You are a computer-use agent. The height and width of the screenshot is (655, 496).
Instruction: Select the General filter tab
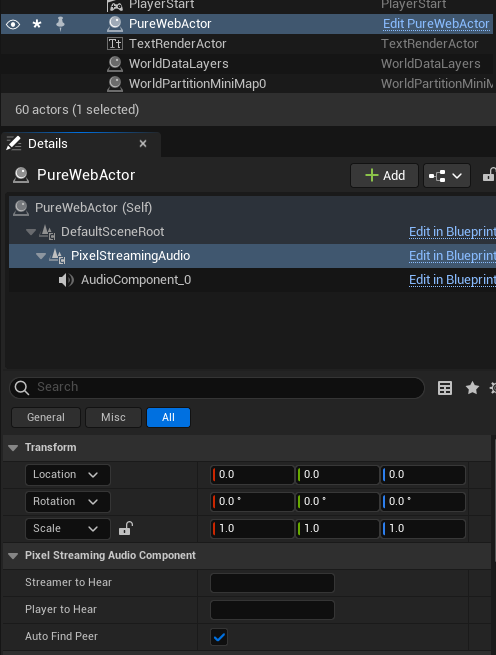click(46, 417)
